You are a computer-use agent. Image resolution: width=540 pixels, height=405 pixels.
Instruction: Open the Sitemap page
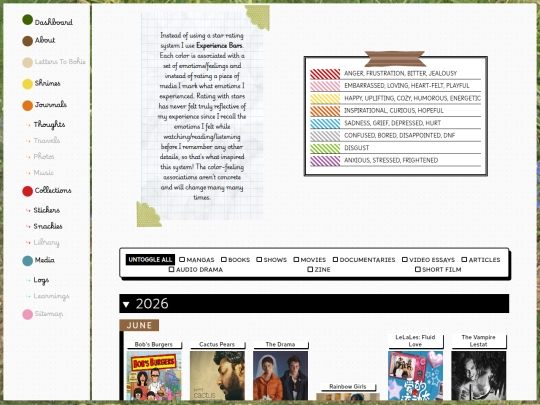click(x=49, y=314)
